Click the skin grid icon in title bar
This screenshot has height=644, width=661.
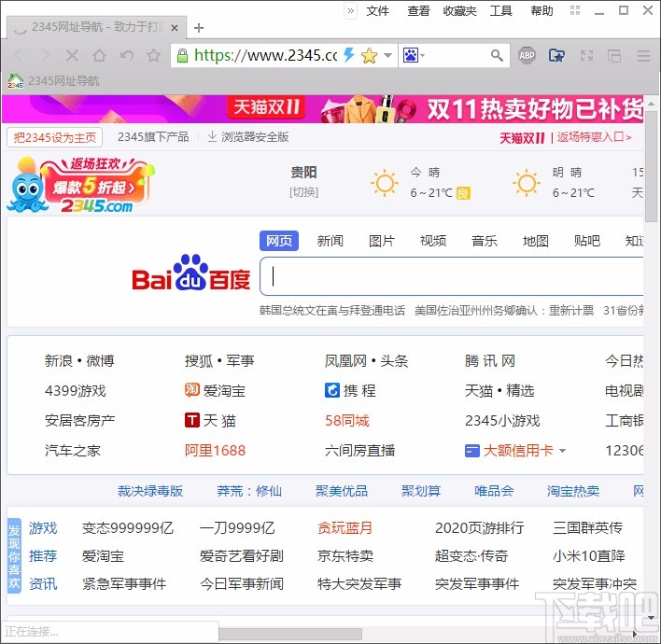[575, 10]
